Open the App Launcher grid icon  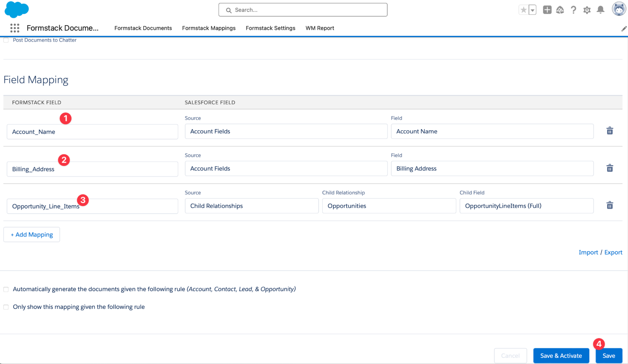[x=14, y=28]
